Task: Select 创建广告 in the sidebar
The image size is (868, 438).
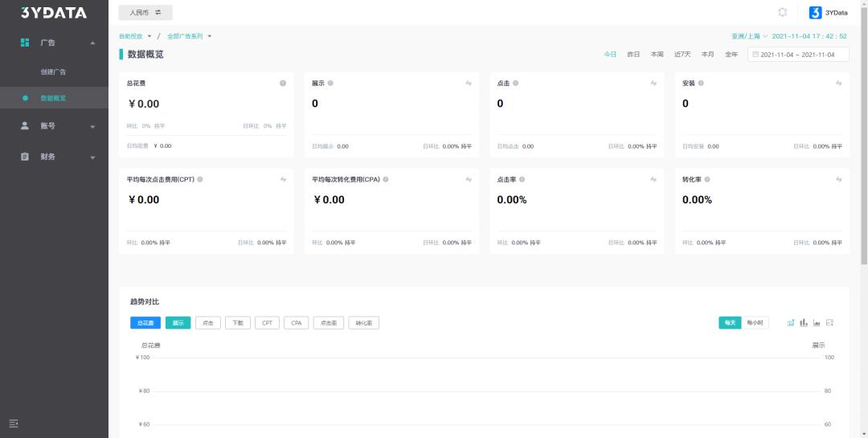Action: (x=53, y=72)
